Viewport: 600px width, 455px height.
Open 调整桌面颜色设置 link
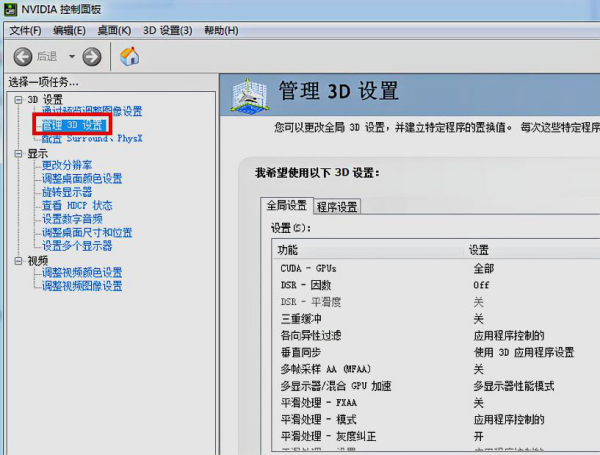(82, 179)
